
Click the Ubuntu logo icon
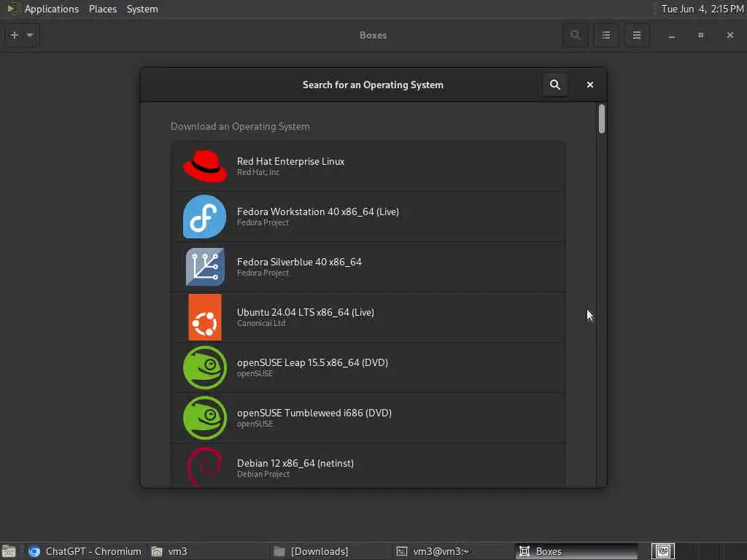[205, 317]
